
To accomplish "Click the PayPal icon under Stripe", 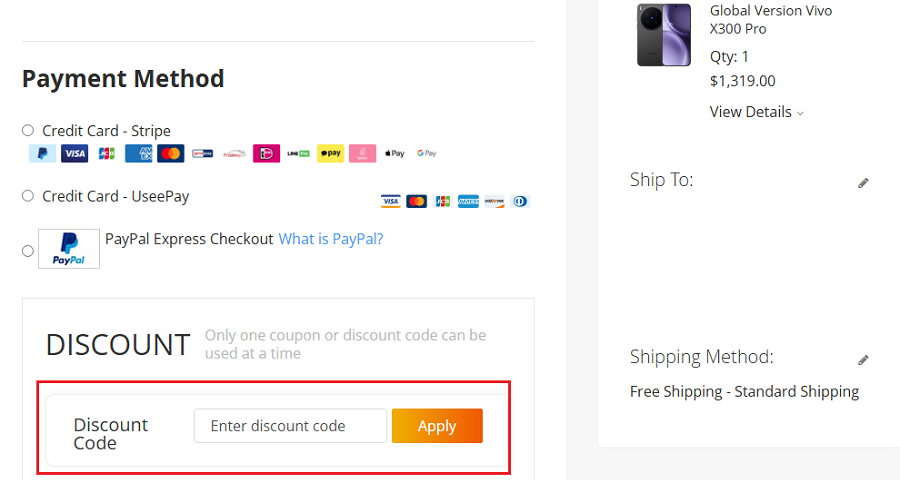I will [x=42, y=153].
